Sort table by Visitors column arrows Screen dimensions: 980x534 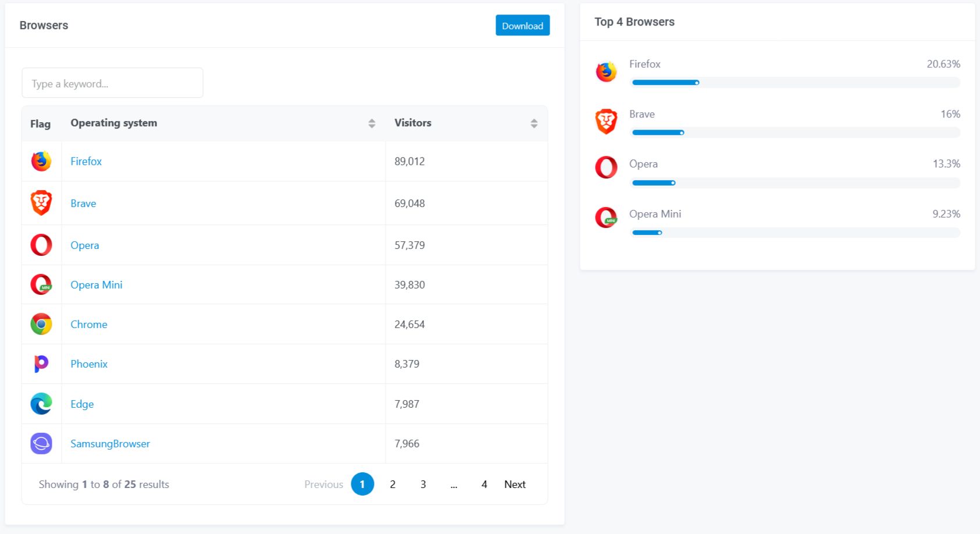534,123
